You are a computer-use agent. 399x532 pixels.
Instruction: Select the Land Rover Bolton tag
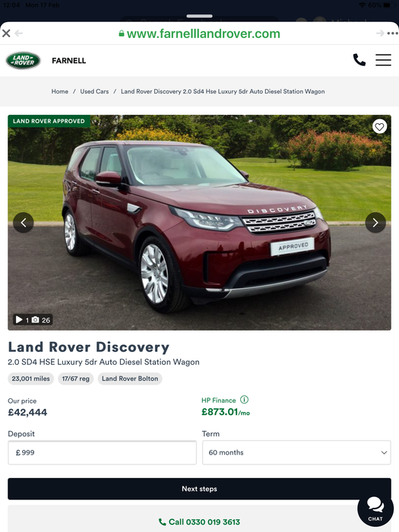[130, 378]
